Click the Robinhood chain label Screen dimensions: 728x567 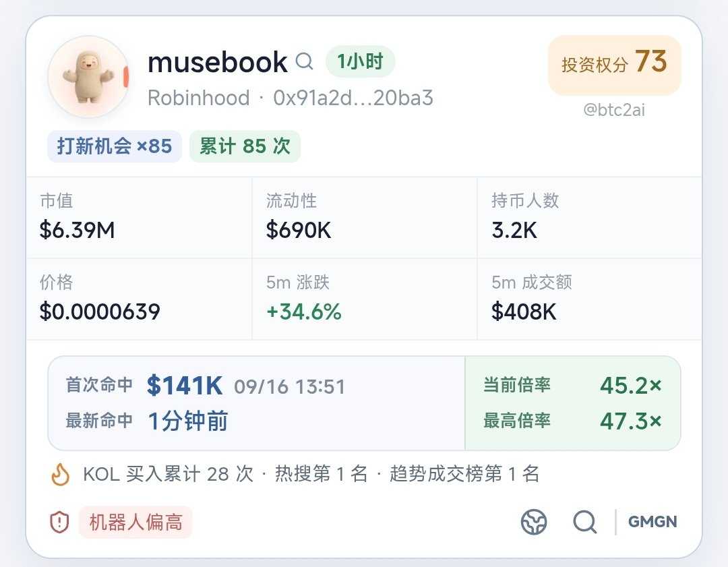click(x=199, y=98)
